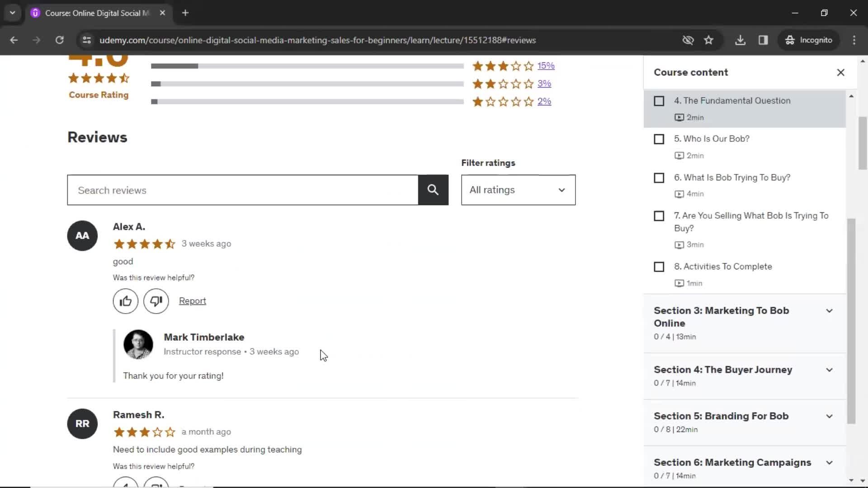Click the thumbs down icon on Alex's review

[x=156, y=301]
